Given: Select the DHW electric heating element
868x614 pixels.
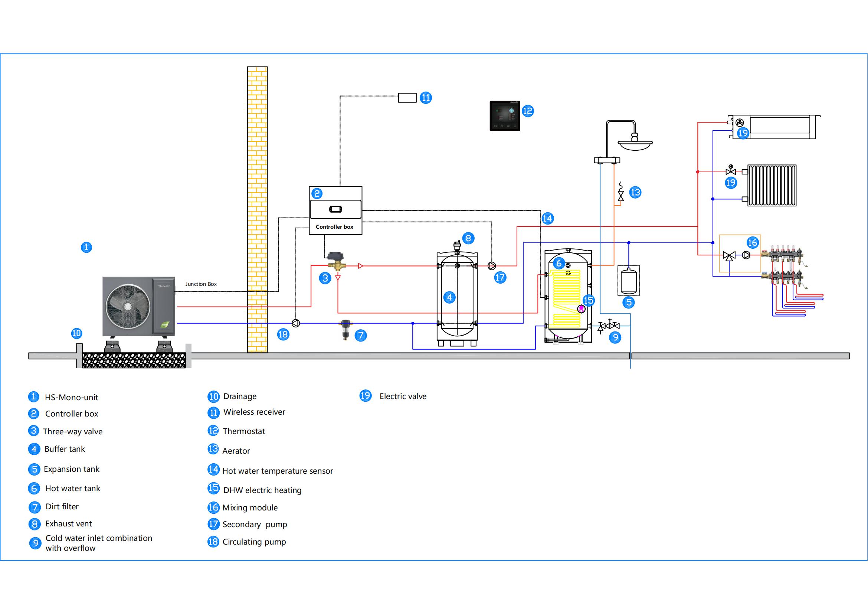Looking at the screenshot, I should pos(581,309).
